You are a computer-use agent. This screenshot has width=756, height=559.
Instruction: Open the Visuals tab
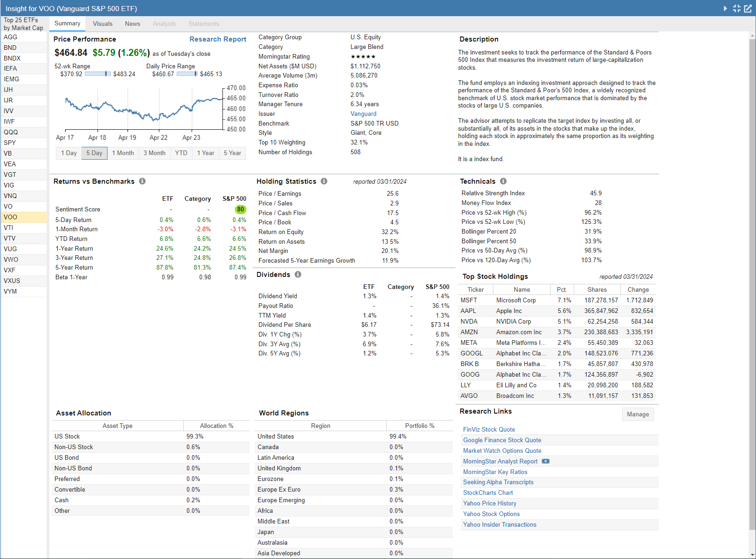102,24
